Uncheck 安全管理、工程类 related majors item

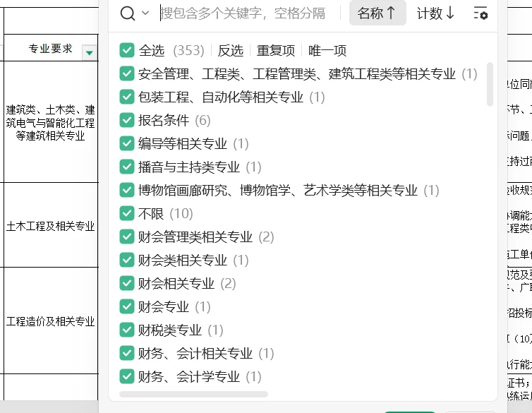pyautogui.click(x=127, y=73)
